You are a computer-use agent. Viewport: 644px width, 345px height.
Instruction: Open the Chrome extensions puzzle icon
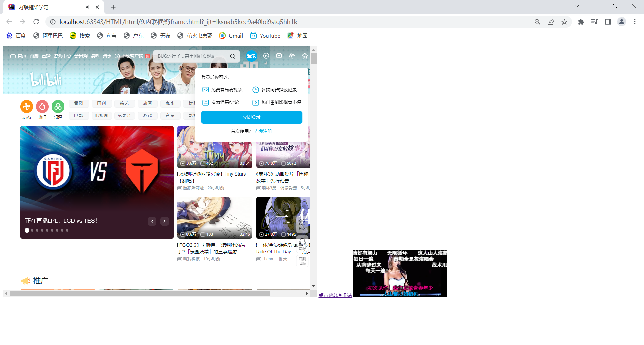(581, 22)
